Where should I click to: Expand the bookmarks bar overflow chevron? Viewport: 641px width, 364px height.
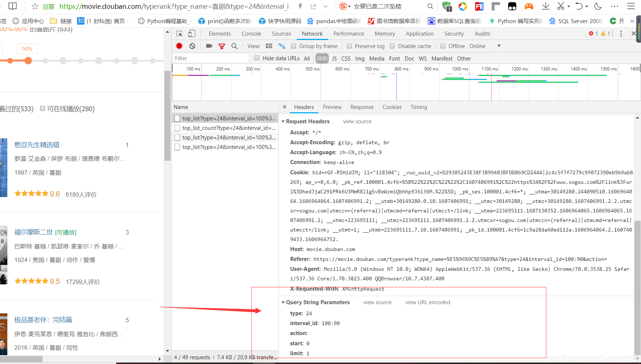[x=632, y=21]
